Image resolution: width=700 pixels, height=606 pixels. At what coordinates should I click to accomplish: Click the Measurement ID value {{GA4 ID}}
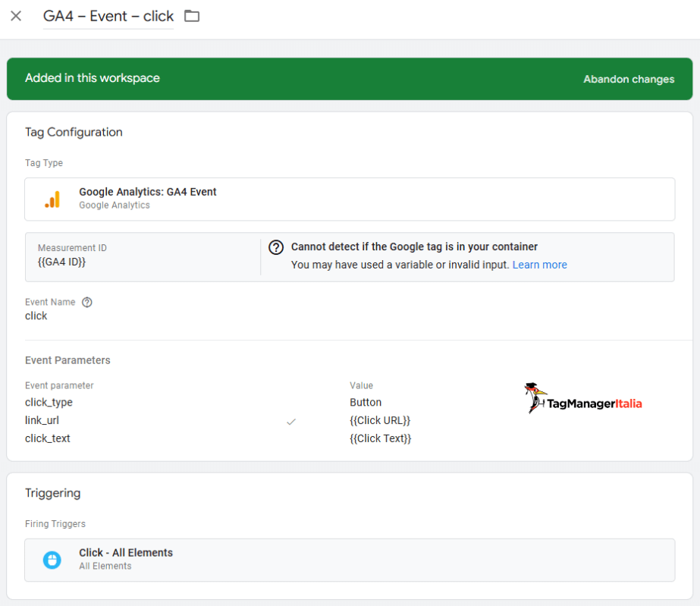point(61,262)
